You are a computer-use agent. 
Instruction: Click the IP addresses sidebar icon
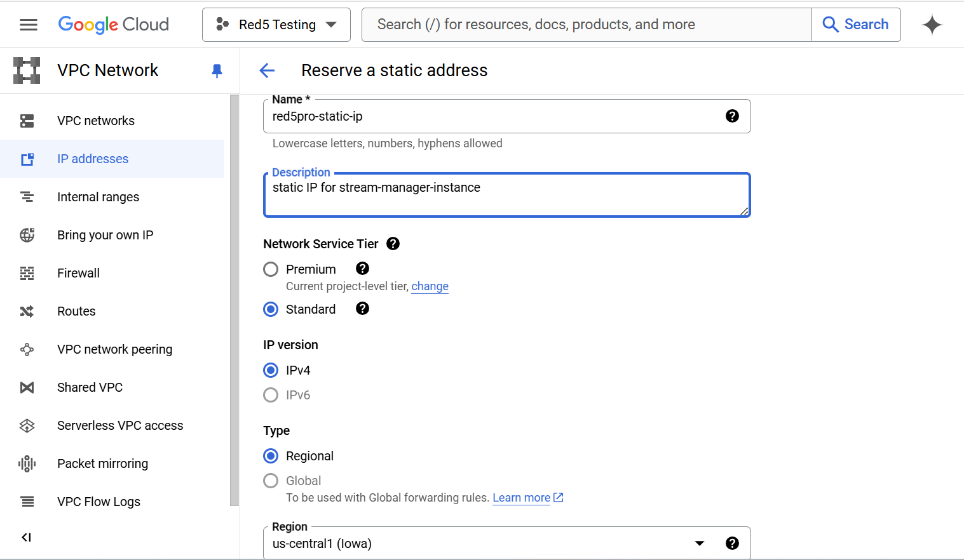pos(27,159)
